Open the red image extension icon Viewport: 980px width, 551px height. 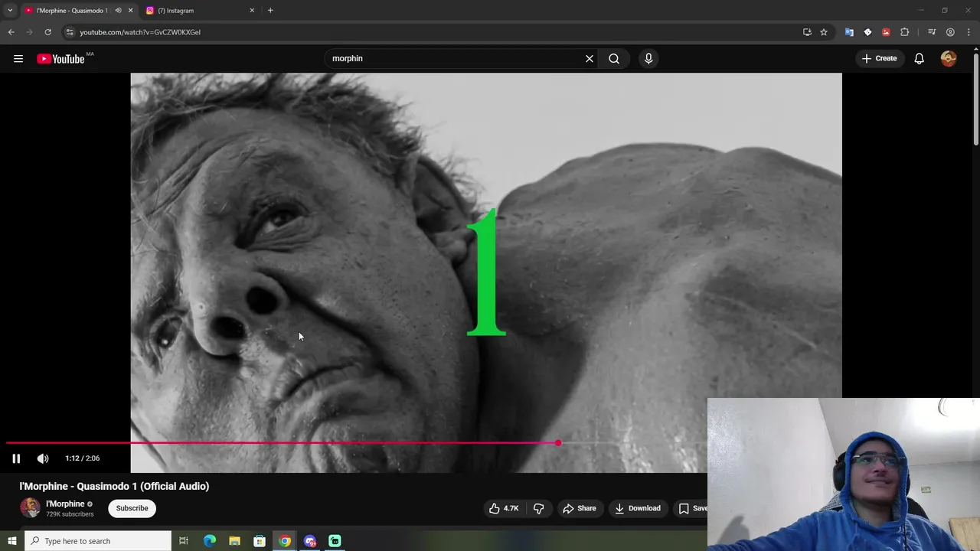pos(886,32)
